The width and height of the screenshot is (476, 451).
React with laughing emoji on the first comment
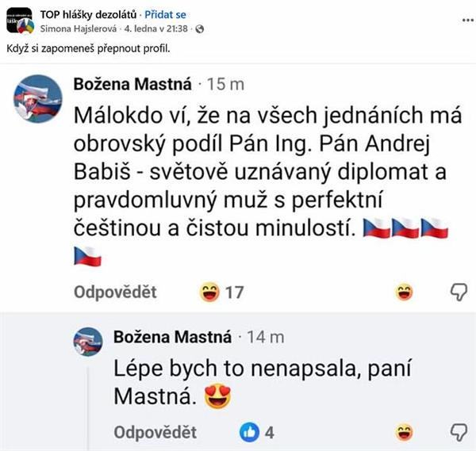coord(405,292)
